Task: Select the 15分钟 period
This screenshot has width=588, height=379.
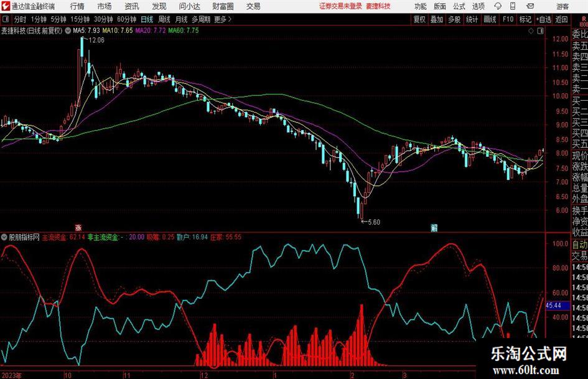Action: pyautogui.click(x=80, y=19)
